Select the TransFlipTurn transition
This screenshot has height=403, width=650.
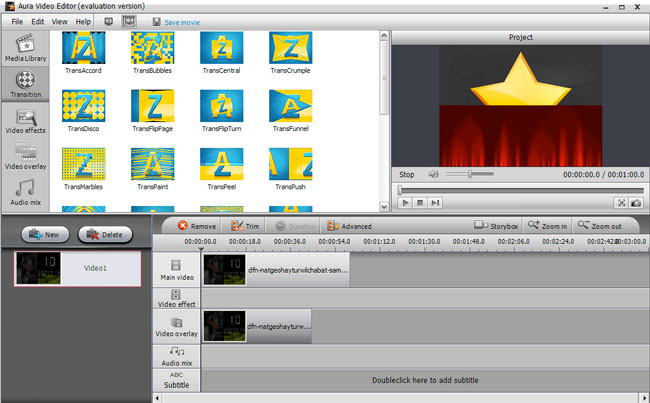[x=221, y=111]
